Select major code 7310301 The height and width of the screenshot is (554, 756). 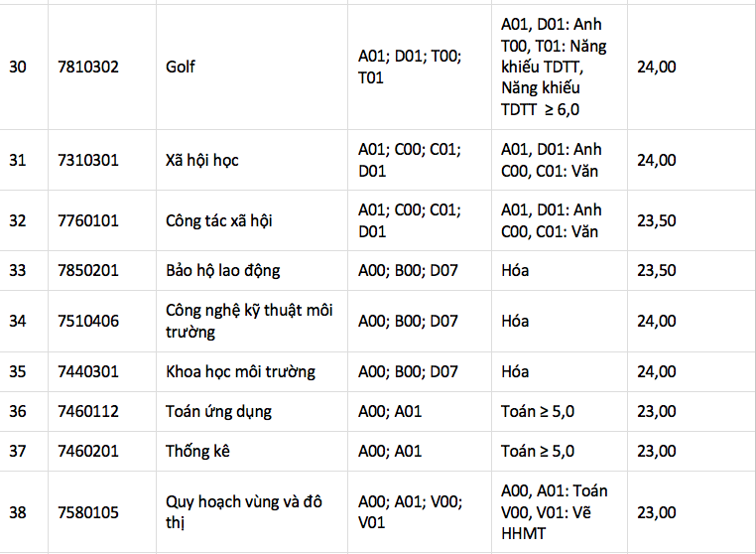[x=88, y=160]
